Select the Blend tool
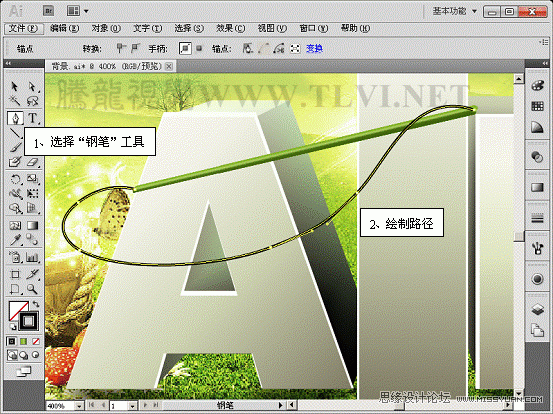The image size is (553, 414). [x=32, y=240]
